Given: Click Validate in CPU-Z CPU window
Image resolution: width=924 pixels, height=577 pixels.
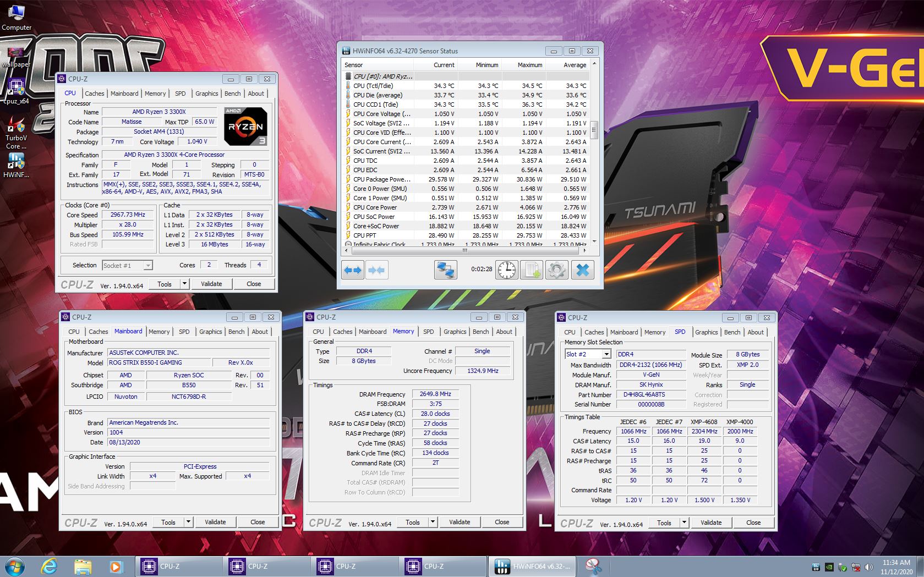Looking at the screenshot, I should (211, 284).
